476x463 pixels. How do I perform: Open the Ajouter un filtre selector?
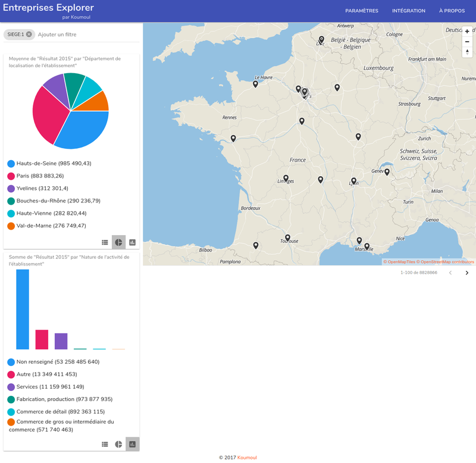[57, 34]
